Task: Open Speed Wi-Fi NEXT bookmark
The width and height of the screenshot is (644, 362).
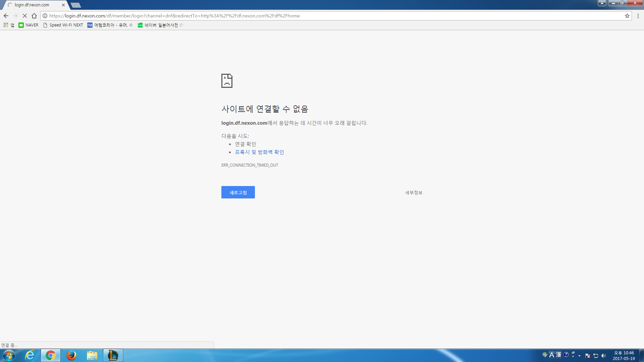Action: [63, 25]
